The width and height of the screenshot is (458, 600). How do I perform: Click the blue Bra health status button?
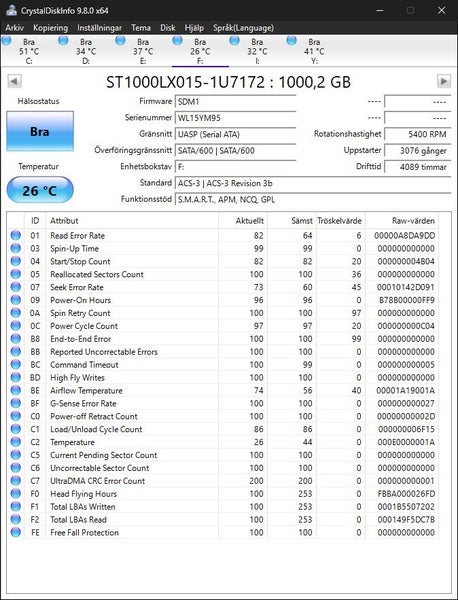tap(40, 131)
